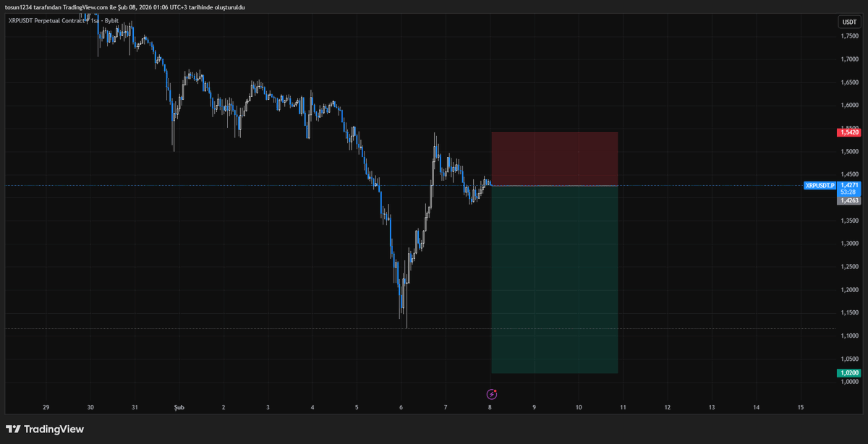Click the 12 date label on the time axis
The image size is (868, 444).
point(667,408)
